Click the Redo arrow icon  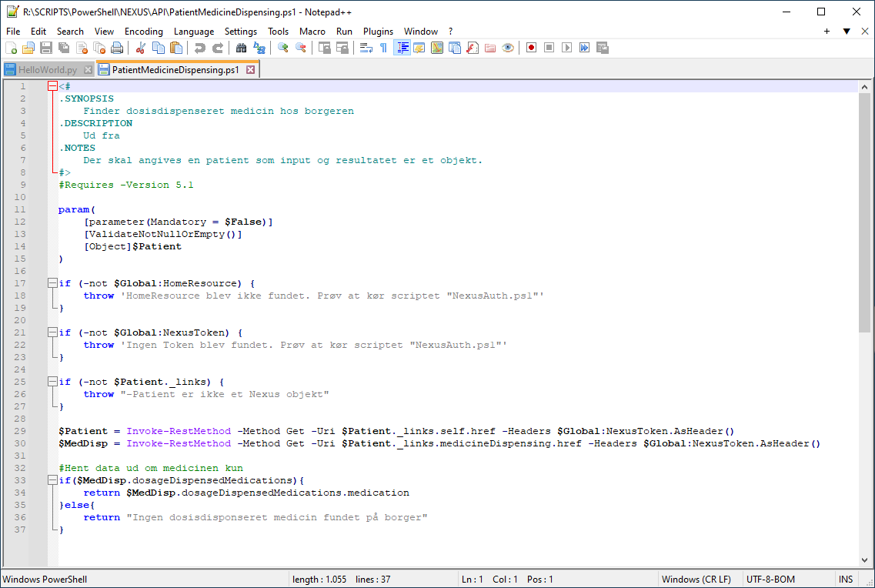pyautogui.click(x=218, y=48)
